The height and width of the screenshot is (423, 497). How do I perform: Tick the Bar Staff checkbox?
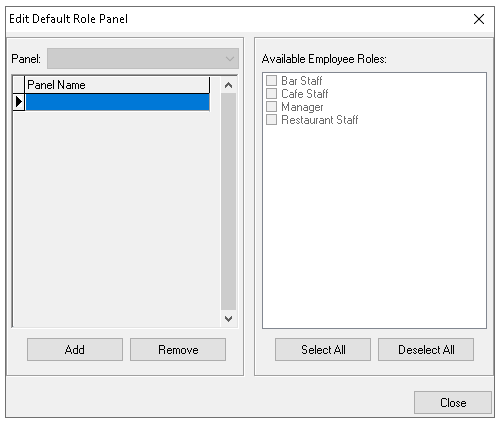[x=271, y=80]
